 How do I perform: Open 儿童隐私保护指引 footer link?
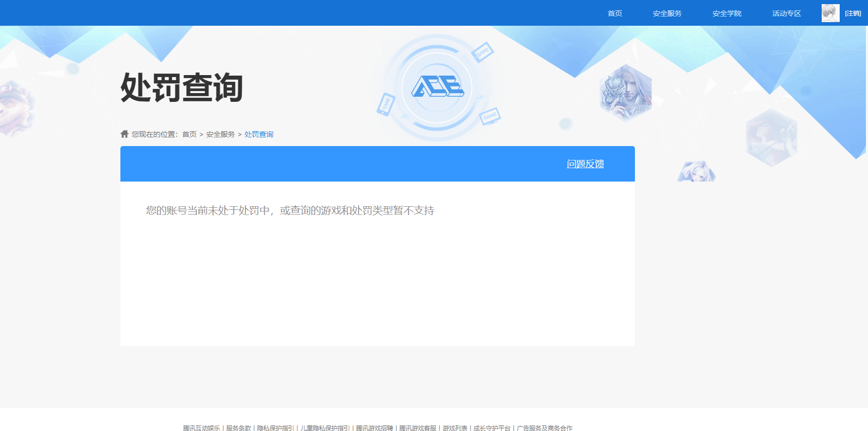click(325, 428)
